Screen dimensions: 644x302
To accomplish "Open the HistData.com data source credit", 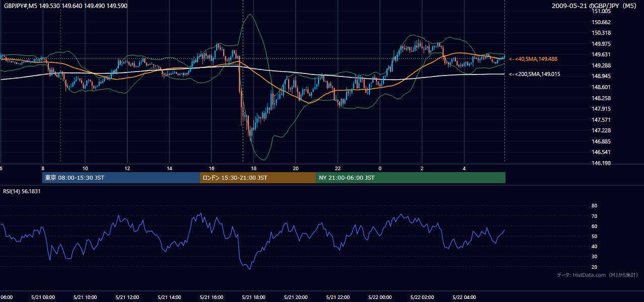I will [597, 275].
